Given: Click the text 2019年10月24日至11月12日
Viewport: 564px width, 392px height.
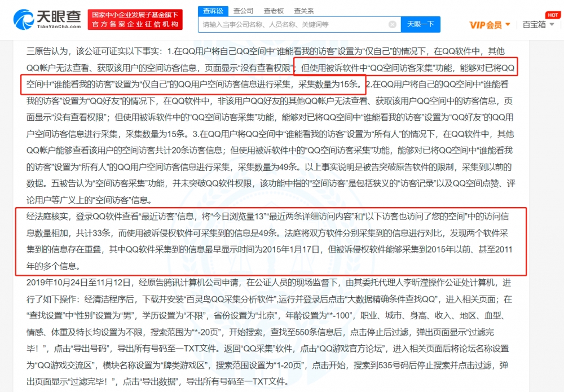Looking at the screenshot, I should pyautogui.click(x=78, y=283).
